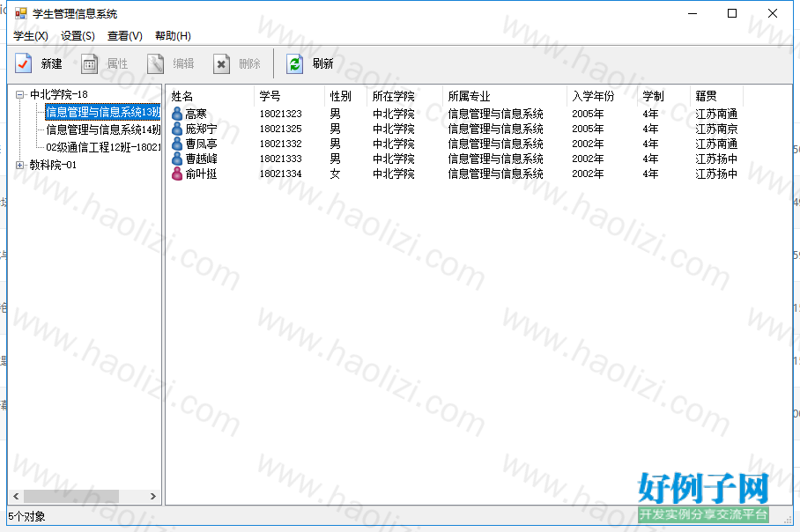
Task: Click 中北学院 in 曹越峰's row
Action: [x=393, y=159]
